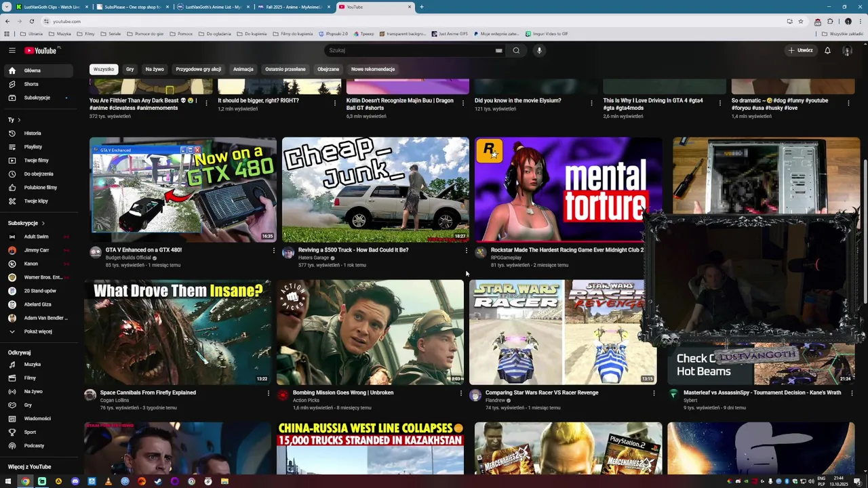Open Do obejrzenia watch later list
Image resolution: width=868 pixels, height=488 pixels.
(x=40, y=174)
